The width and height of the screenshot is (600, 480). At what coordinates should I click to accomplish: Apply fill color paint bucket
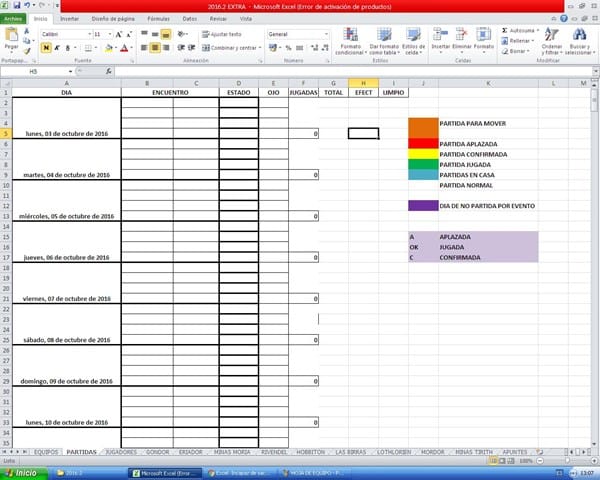click(x=109, y=48)
